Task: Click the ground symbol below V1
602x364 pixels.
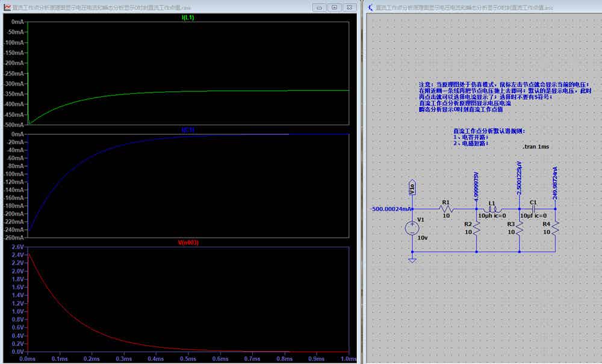Action: (412, 261)
